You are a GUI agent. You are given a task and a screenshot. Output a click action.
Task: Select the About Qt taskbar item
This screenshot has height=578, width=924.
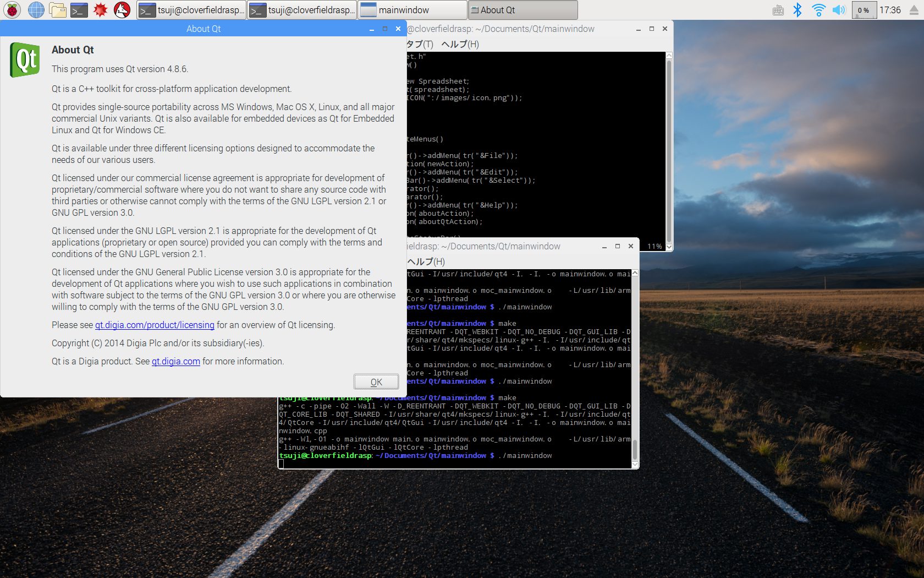point(523,10)
